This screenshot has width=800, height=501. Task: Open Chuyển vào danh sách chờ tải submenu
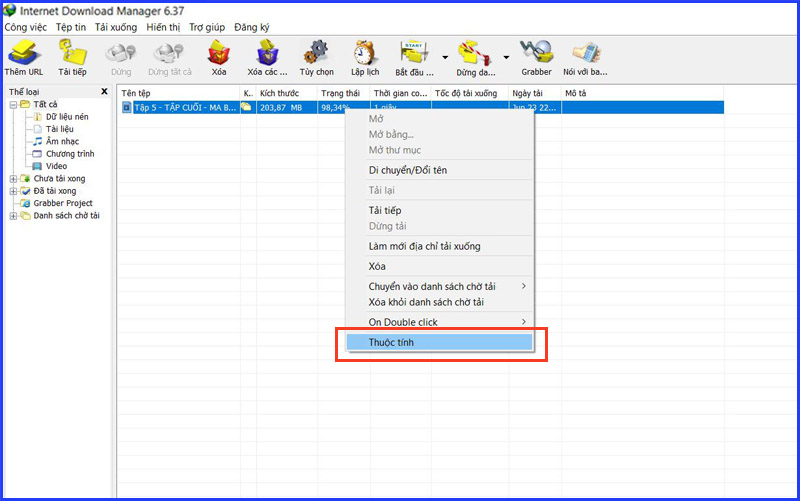439,286
